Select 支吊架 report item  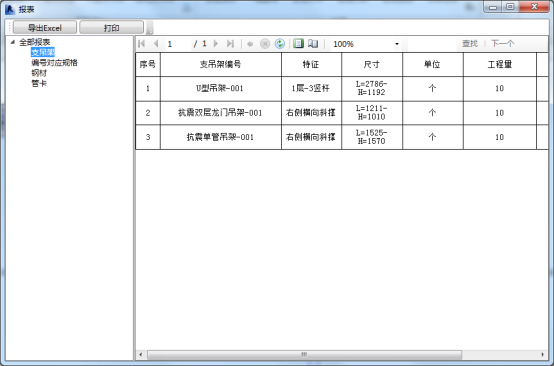coord(43,52)
